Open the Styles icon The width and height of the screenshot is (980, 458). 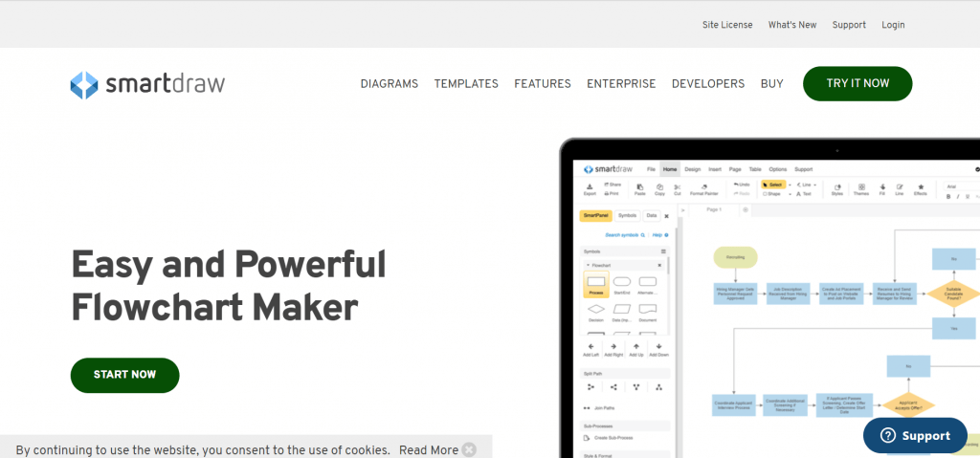pyautogui.click(x=837, y=186)
